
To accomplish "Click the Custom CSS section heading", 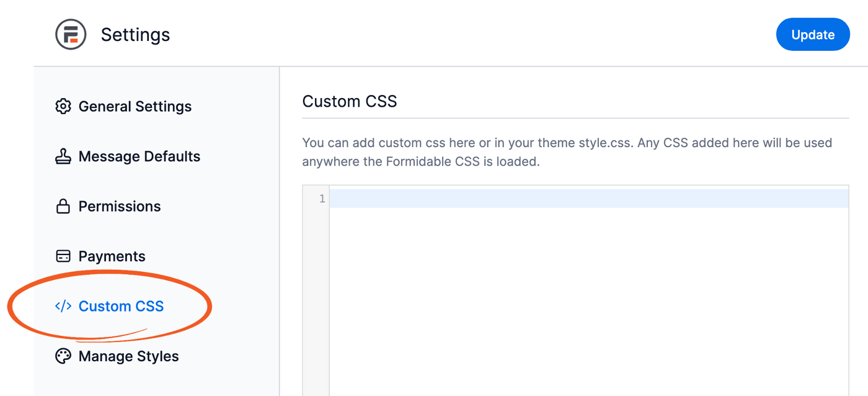I will (x=350, y=101).
